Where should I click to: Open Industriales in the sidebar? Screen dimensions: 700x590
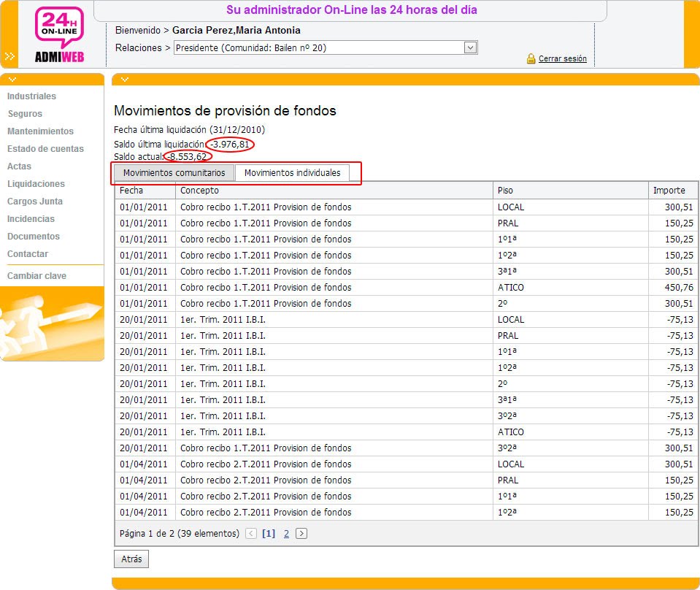pyautogui.click(x=31, y=96)
